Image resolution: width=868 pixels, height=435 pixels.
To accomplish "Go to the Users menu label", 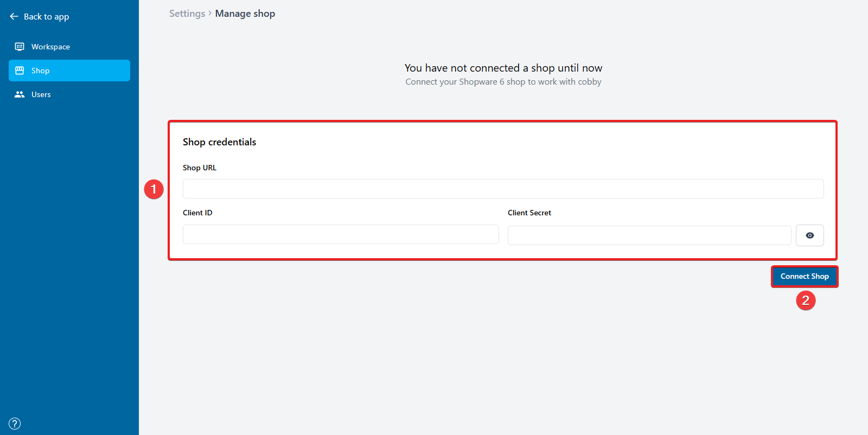I will [41, 94].
